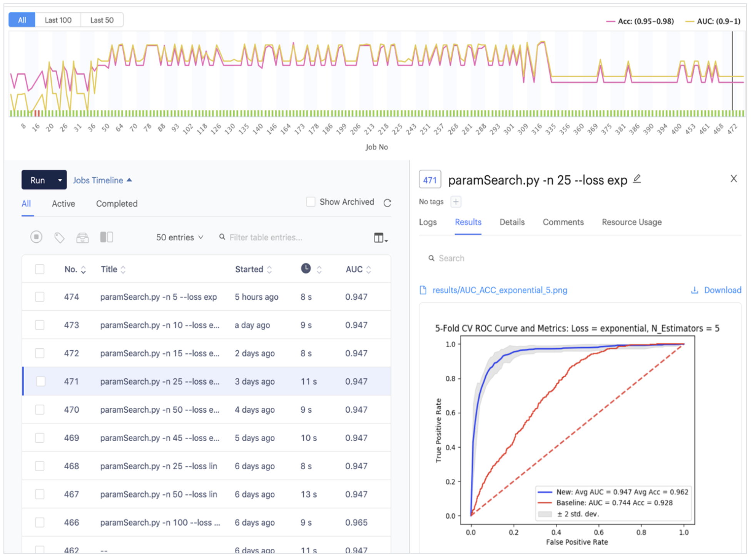This screenshot has width=752, height=560.
Task: Check the checkbox for job 474
Action: [40, 297]
